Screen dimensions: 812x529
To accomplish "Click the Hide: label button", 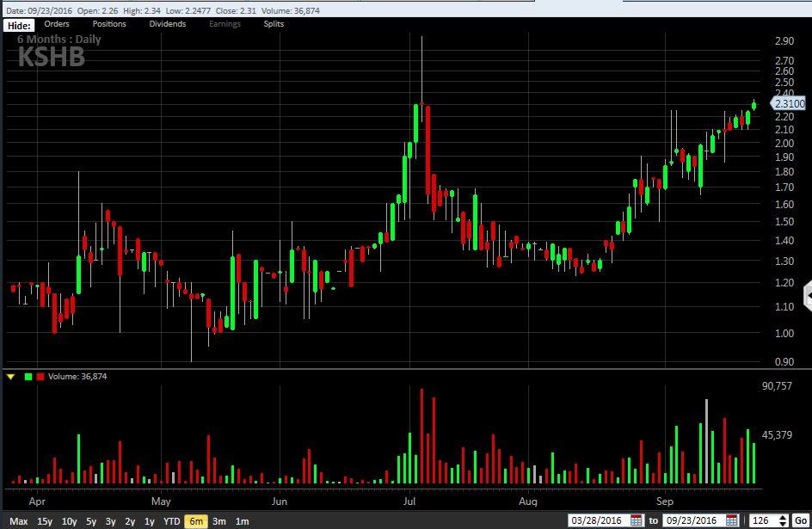I will [x=19, y=26].
